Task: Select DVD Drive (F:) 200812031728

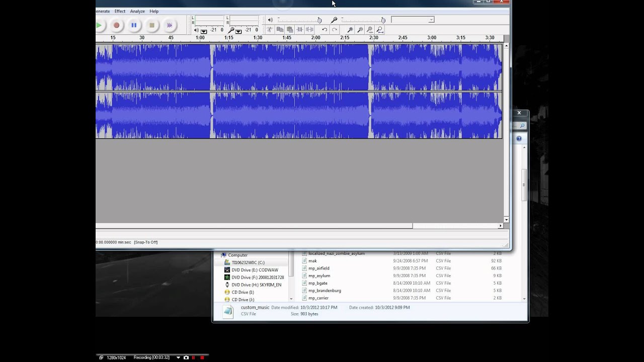Action: click(x=258, y=278)
